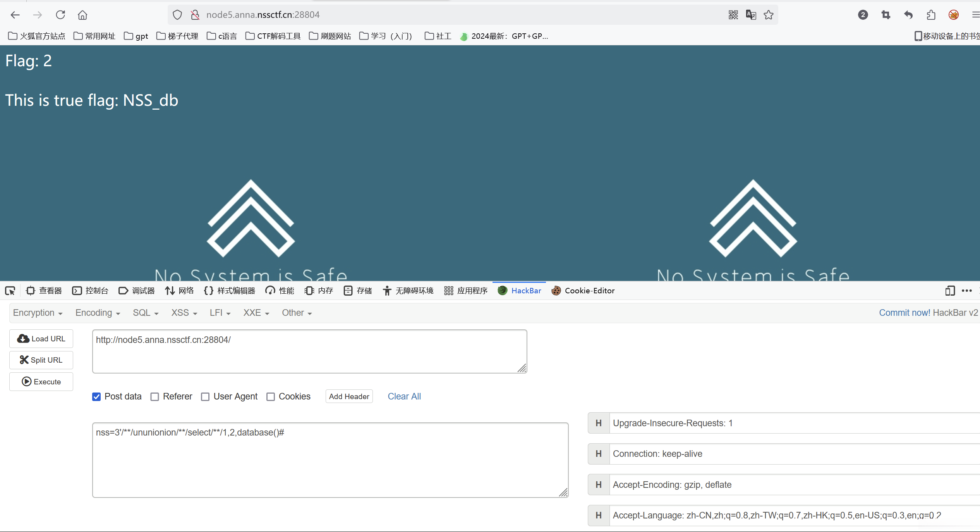Enable the Referer checkbox
The image size is (980, 532).
click(155, 397)
